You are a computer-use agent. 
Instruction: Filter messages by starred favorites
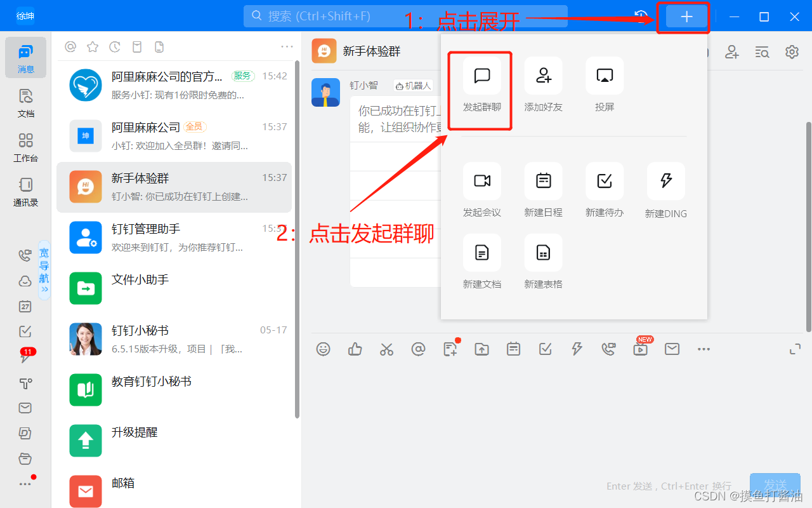click(93, 46)
